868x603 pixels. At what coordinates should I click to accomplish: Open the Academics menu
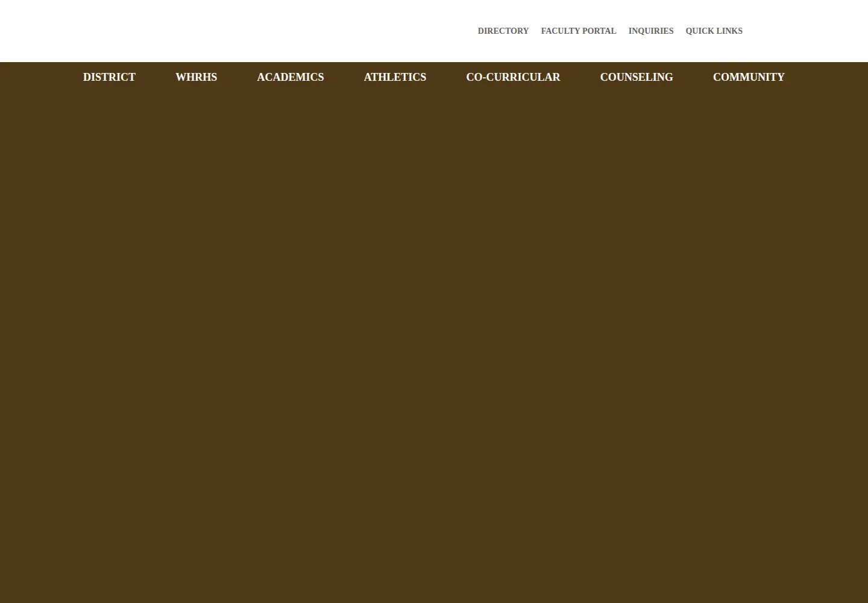click(x=290, y=77)
